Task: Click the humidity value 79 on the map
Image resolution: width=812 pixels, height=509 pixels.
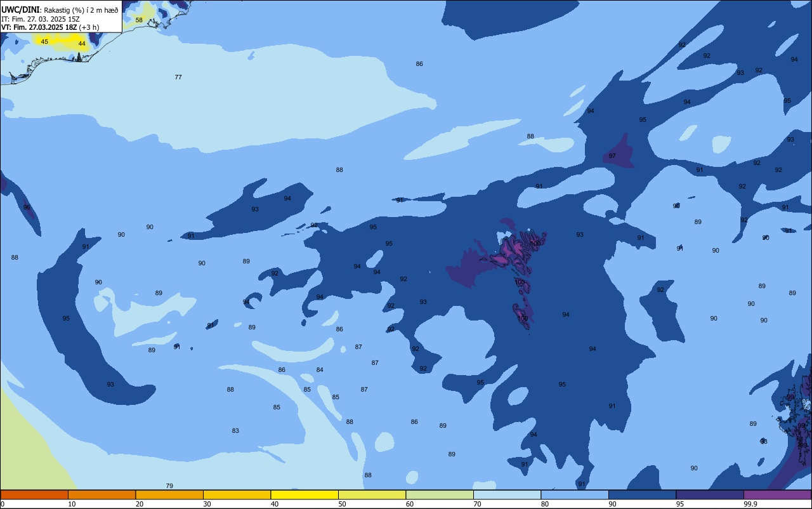Action: (169, 486)
